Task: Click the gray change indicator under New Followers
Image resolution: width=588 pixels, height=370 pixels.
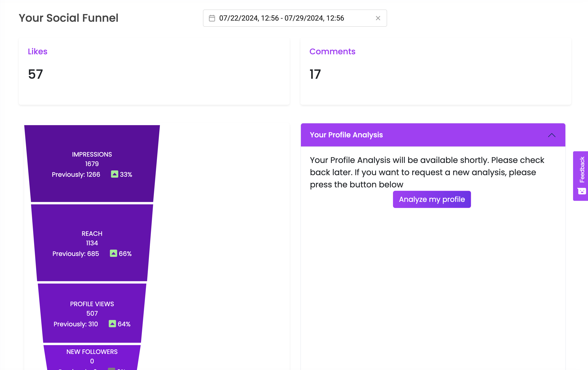Action: pos(112,369)
